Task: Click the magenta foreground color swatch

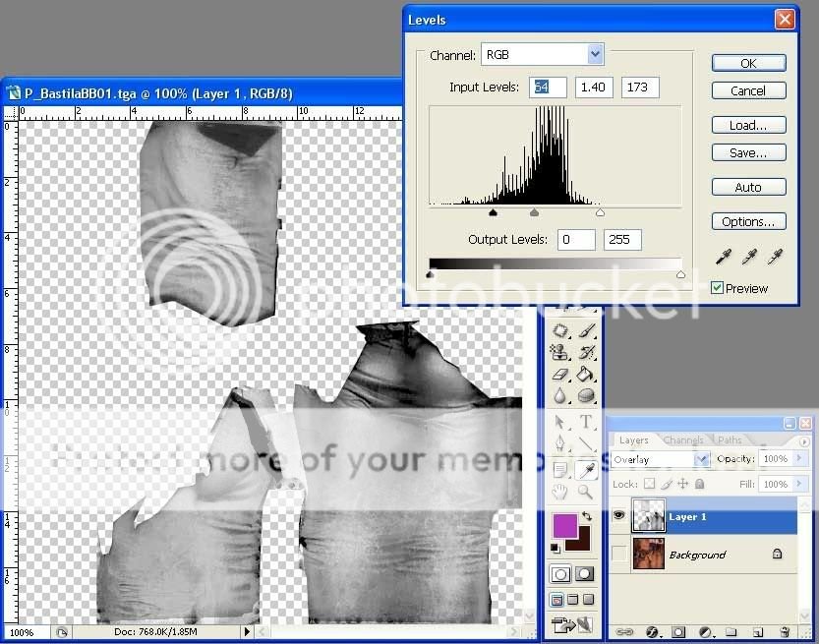Action: [564, 525]
